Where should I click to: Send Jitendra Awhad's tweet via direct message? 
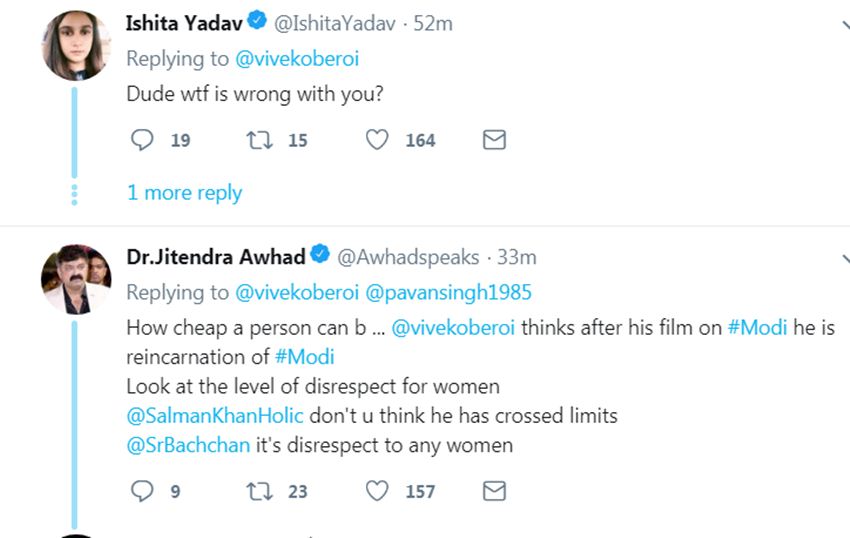[x=494, y=490]
